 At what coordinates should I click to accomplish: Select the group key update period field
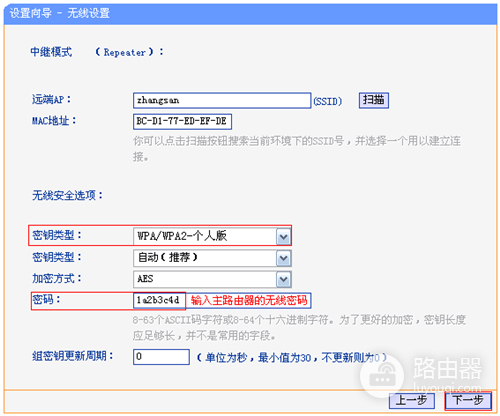click(161, 357)
